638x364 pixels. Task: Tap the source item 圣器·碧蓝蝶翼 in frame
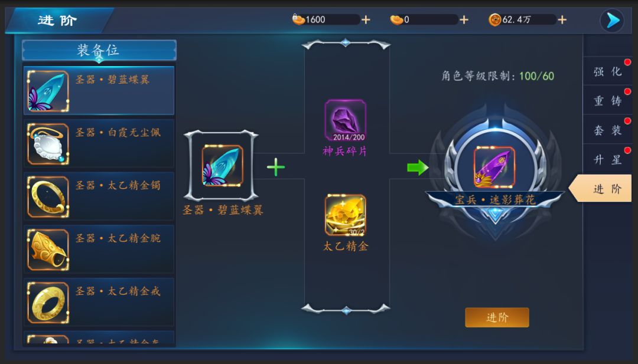pos(222,165)
